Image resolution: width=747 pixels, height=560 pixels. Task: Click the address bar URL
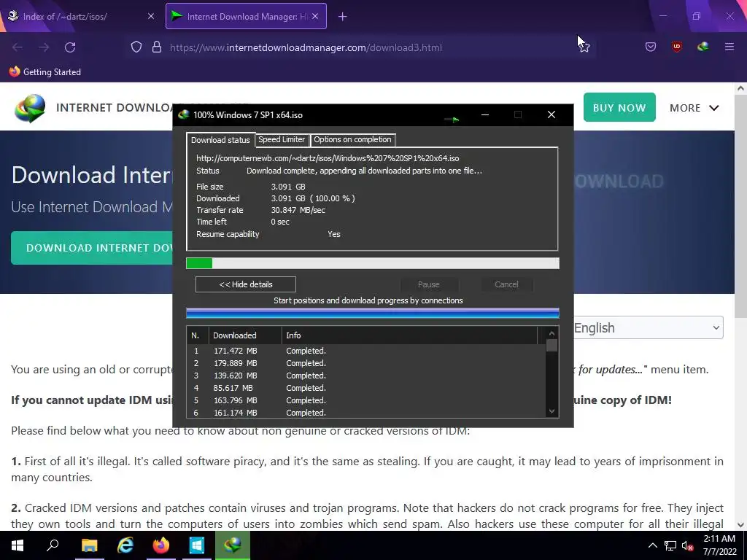pyautogui.click(x=306, y=47)
